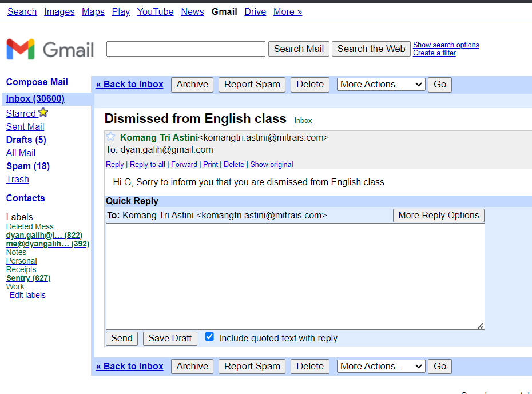Click the bottom Go button
Screen dimensions: 532x394
pyautogui.click(x=440, y=367)
